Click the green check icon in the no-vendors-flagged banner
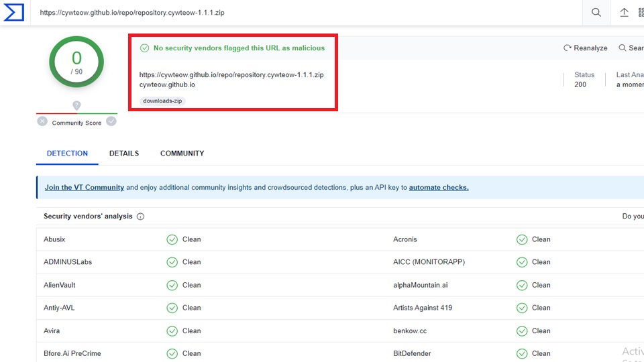This screenshot has height=362, width=644. pos(145,48)
